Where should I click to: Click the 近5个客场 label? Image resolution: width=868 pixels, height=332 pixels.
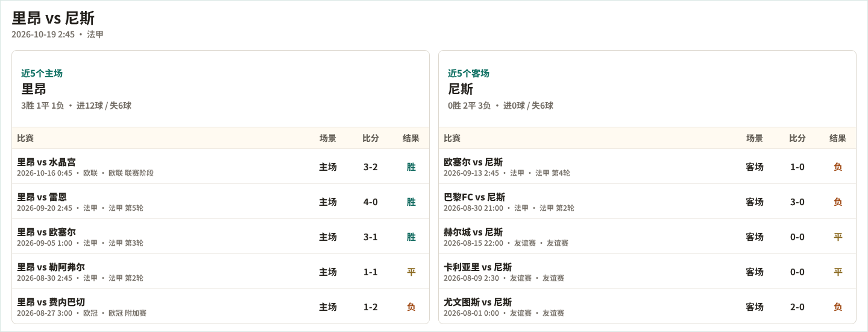click(468, 73)
